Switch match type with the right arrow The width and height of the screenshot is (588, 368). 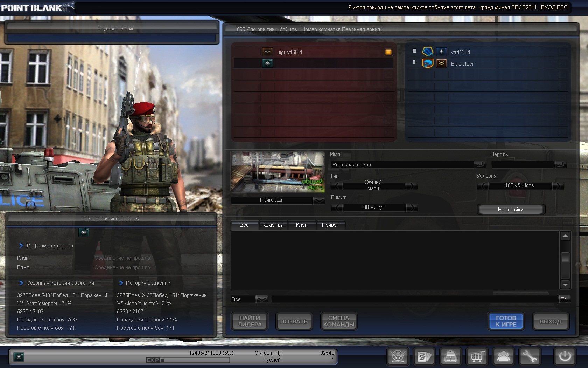tap(412, 186)
